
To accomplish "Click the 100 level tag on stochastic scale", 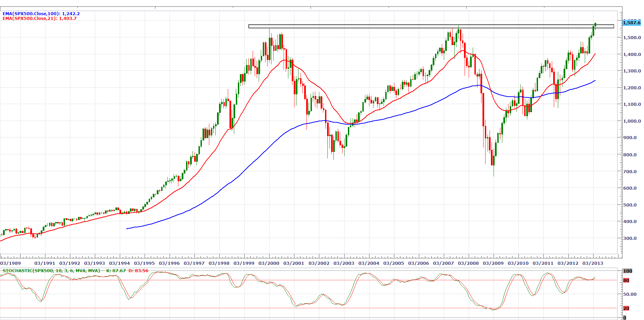I will (x=628, y=271).
